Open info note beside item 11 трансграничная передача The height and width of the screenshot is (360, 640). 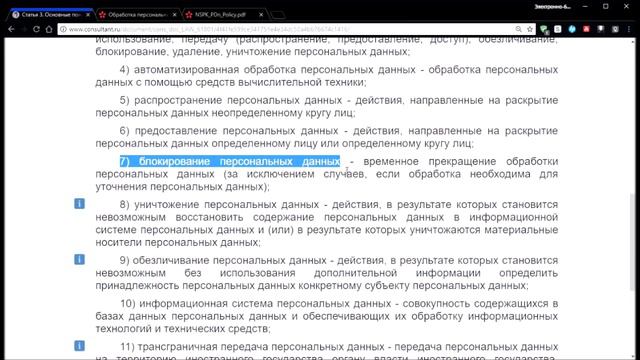80,346
